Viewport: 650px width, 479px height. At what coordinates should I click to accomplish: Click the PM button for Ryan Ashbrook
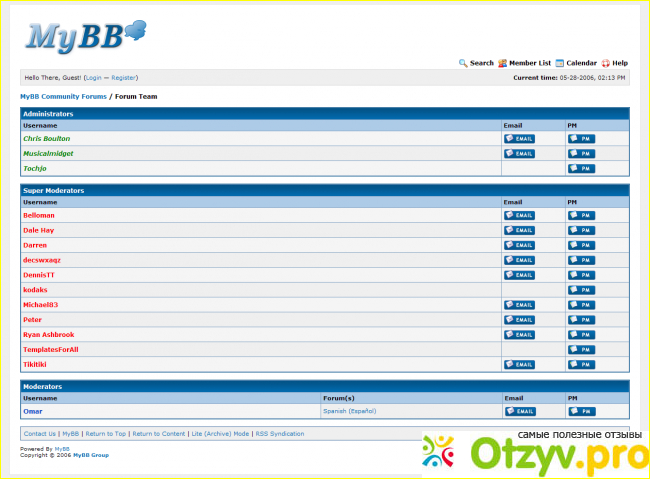(x=581, y=335)
